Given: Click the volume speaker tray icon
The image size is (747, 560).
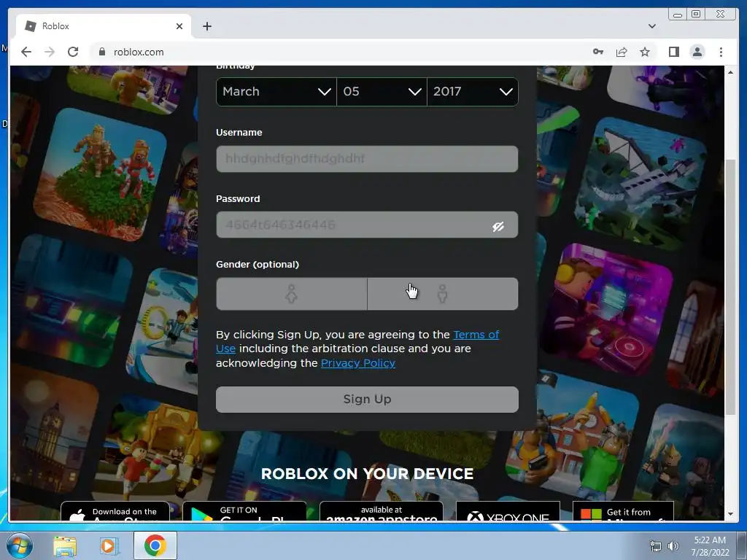Looking at the screenshot, I should (673, 546).
